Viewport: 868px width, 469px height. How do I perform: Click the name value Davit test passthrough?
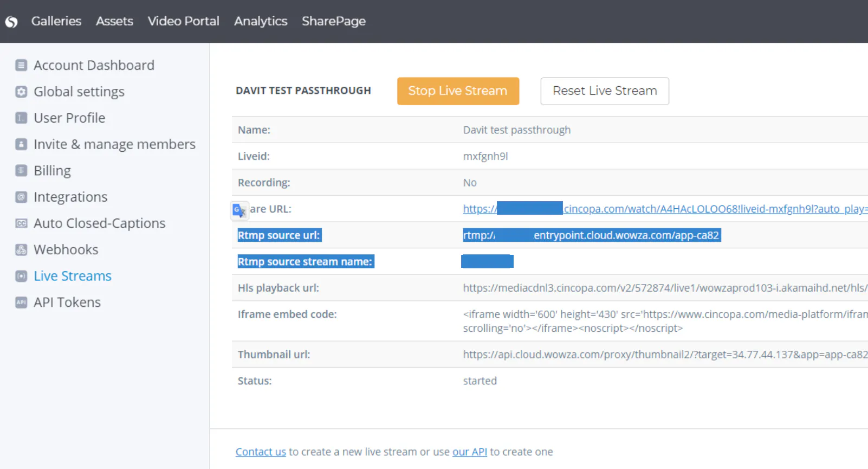517,130
